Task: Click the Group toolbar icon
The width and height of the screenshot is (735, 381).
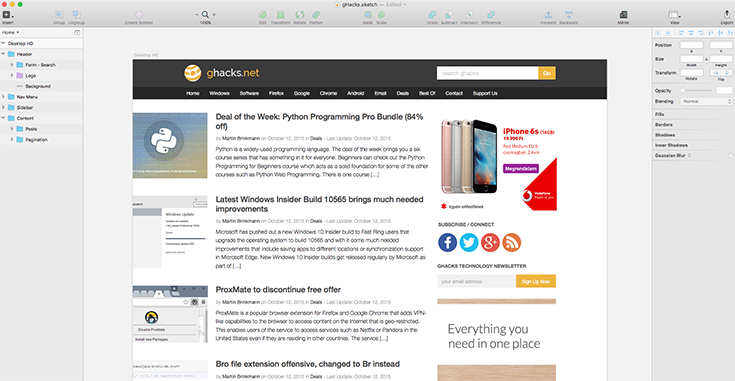Action: pyautogui.click(x=59, y=15)
